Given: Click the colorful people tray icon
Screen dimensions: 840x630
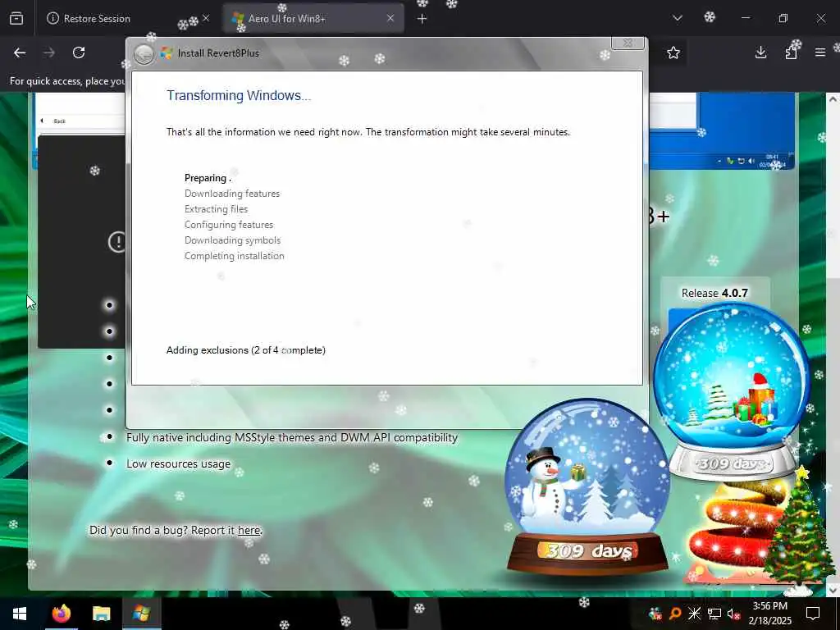Looking at the screenshot, I should [655, 614].
